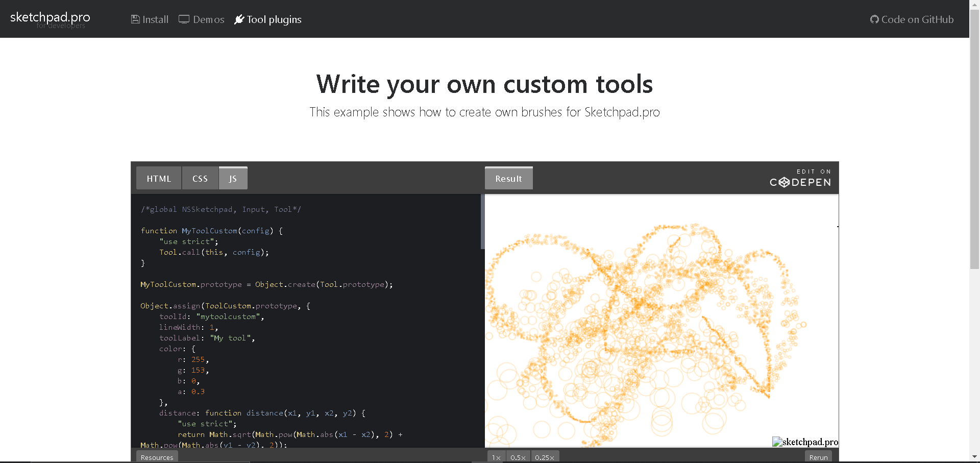
Task: Click the Demos monitor icon
Action: 184,19
